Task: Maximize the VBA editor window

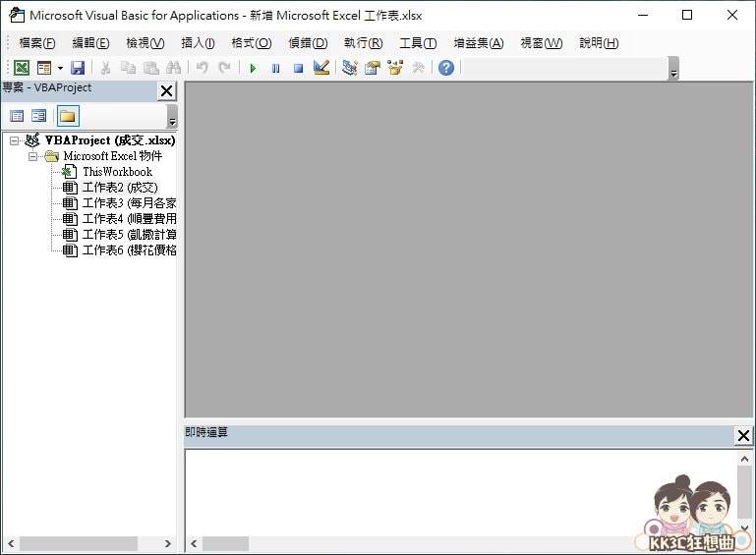Action: click(687, 15)
